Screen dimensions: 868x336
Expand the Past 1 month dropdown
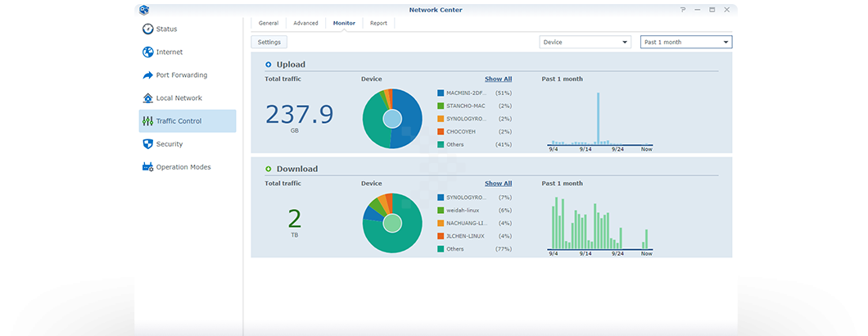[685, 42]
